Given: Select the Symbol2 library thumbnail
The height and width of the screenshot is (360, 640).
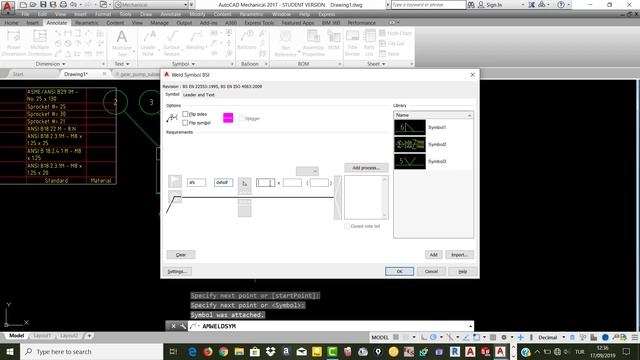Looking at the screenshot, I should (x=410, y=144).
